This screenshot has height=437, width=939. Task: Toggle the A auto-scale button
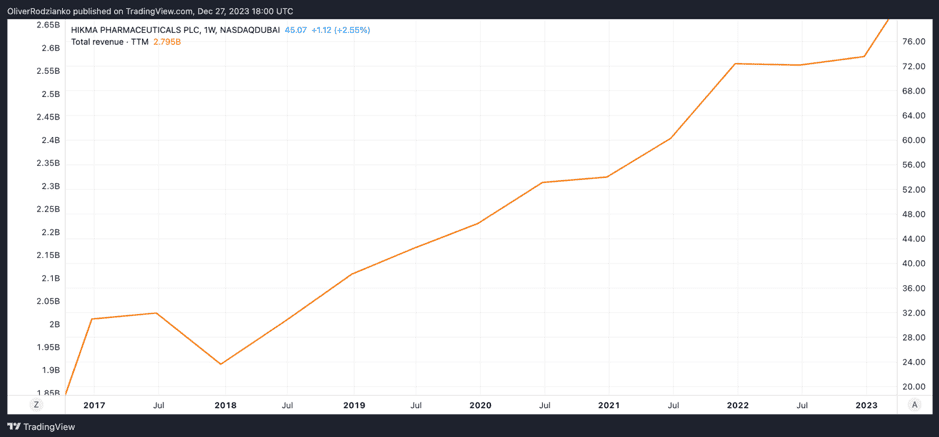[914, 405]
